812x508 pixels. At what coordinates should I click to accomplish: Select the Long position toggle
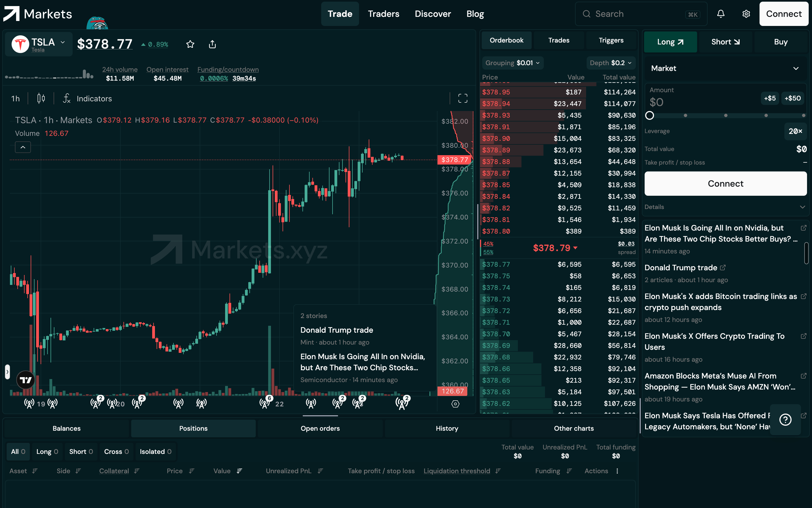670,42
